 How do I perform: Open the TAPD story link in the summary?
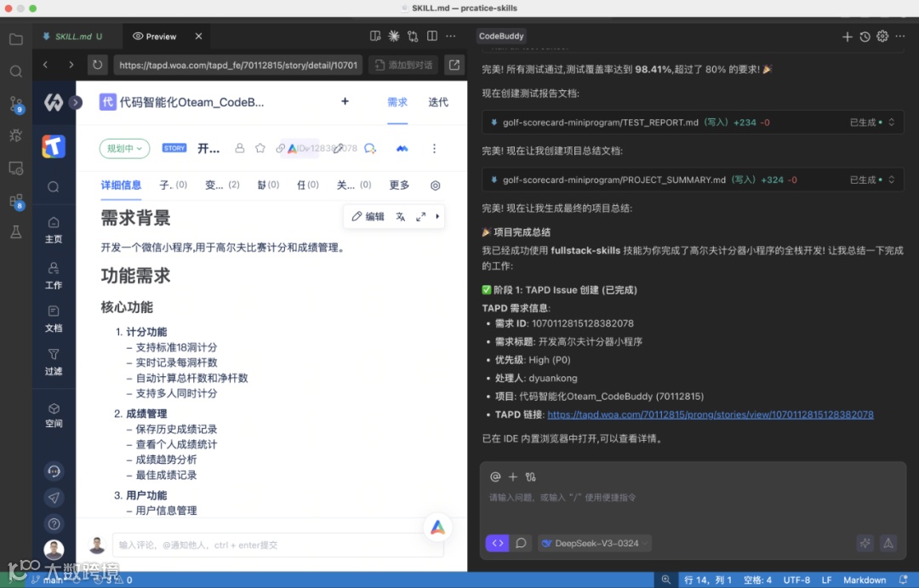point(711,414)
